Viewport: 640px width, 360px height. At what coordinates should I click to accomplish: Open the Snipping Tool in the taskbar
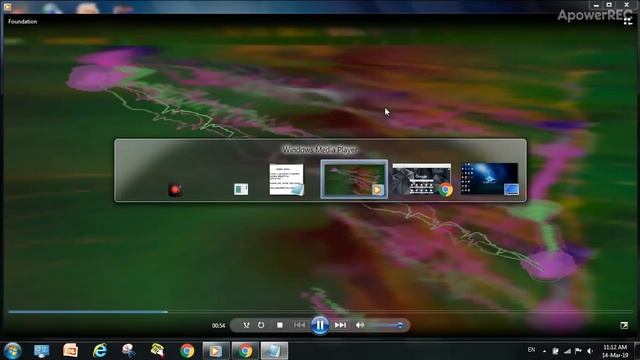[128, 351]
